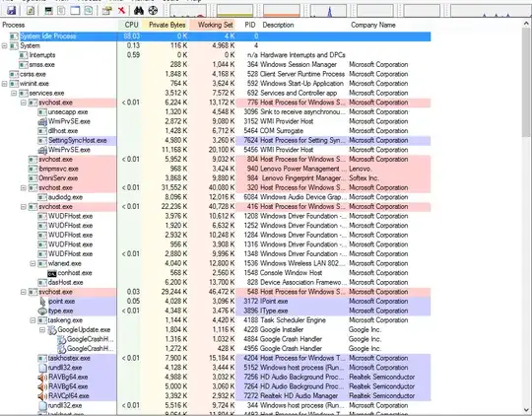This screenshot has height=416, width=532.
Task: Collapse svchost.exe node with PID 320
Action: click(x=24, y=188)
